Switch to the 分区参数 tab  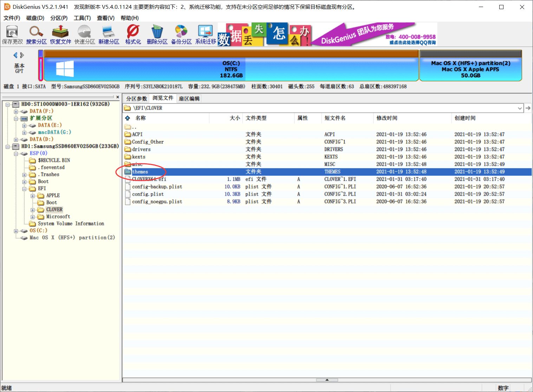pyautogui.click(x=137, y=99)
